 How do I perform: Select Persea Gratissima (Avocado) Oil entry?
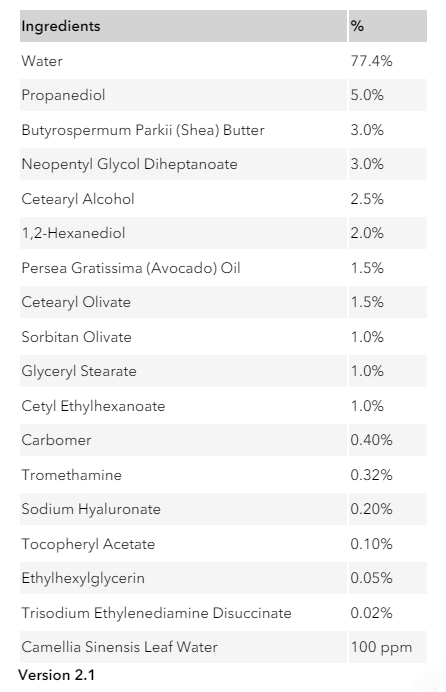click(131, 268)
